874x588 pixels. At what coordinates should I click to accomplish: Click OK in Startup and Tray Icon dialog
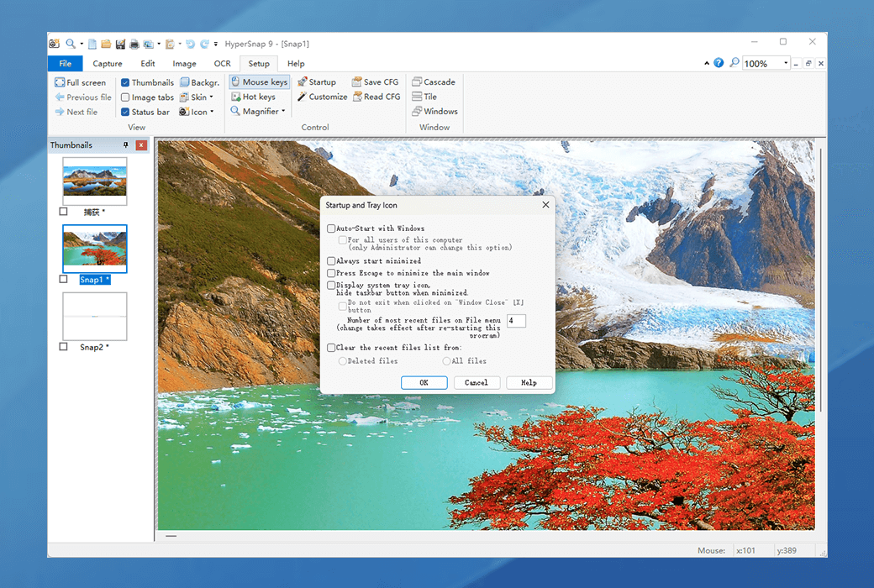(x=424, y=382)
